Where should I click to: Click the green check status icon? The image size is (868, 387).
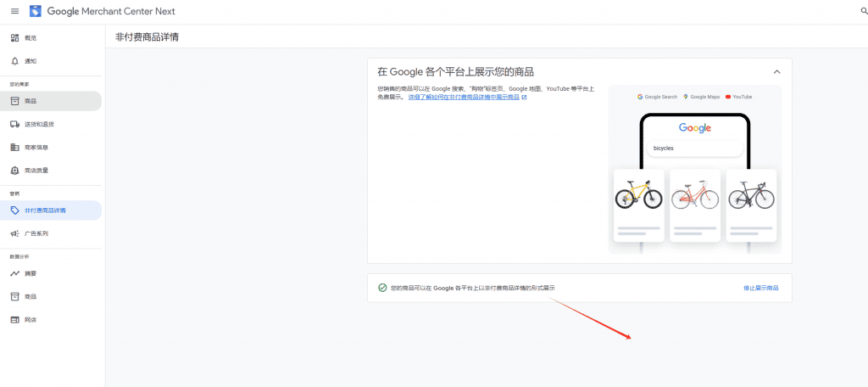click(x=382, y=288)
